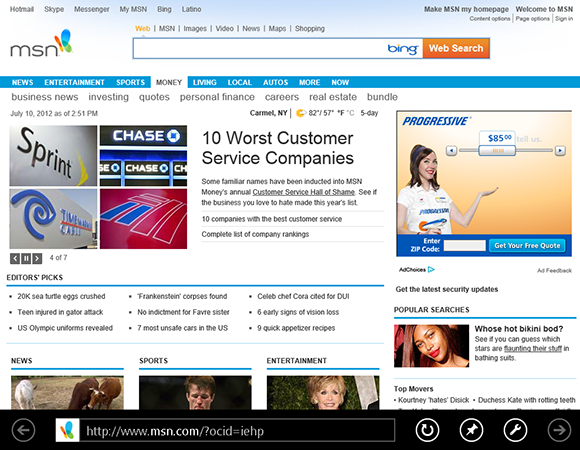Switch temperature to °C
Screen dimensions: 580x450
pyautogui.click(x=350, y=113)
